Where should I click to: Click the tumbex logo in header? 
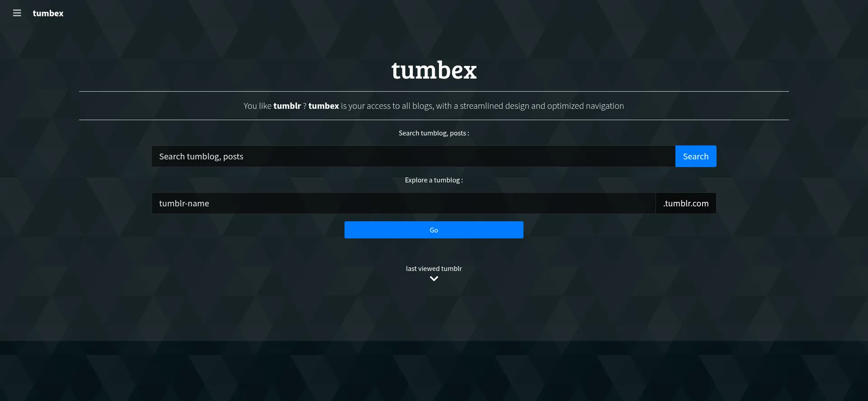48,13
